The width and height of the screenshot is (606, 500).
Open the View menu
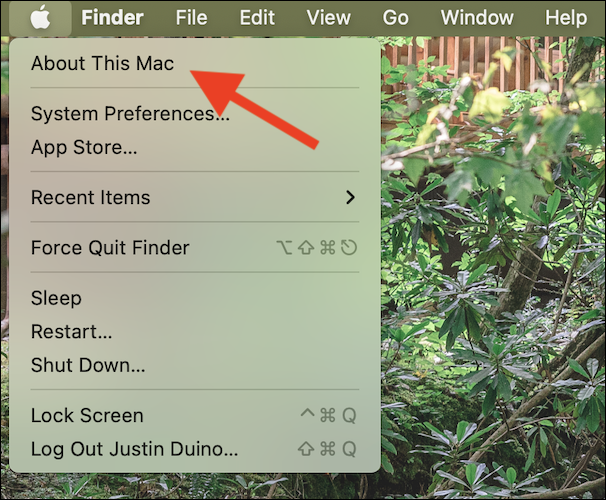(x=328, y=17)
